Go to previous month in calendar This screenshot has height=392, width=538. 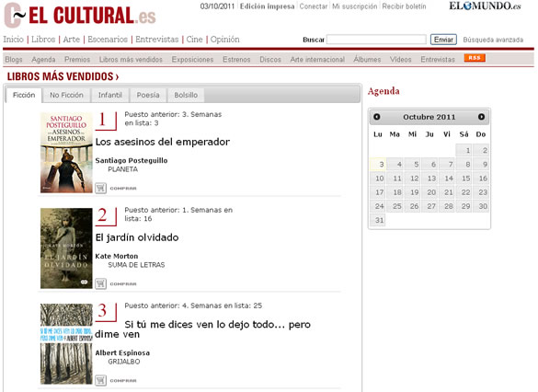377,117
